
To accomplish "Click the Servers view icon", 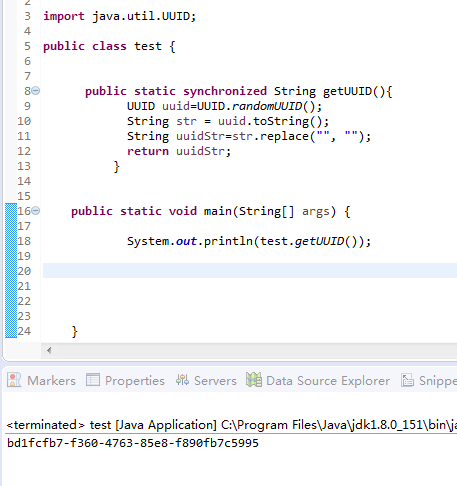I will (182, 380).
